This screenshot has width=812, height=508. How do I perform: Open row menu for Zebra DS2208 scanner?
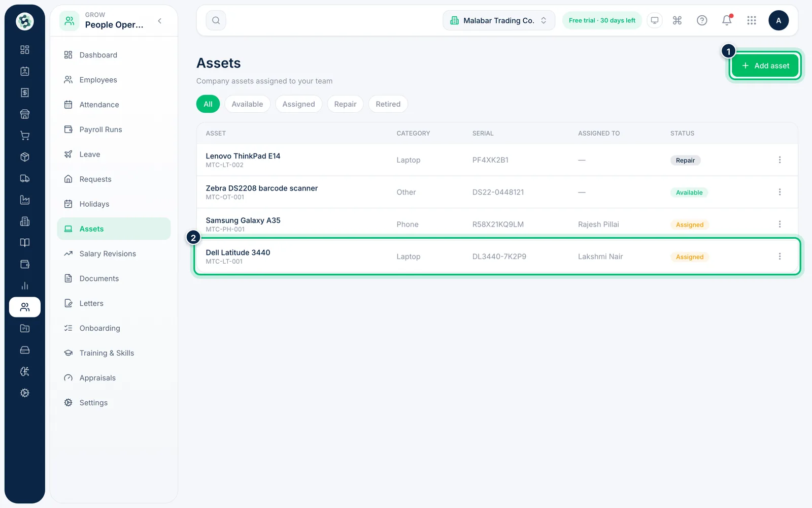point(780,192)
